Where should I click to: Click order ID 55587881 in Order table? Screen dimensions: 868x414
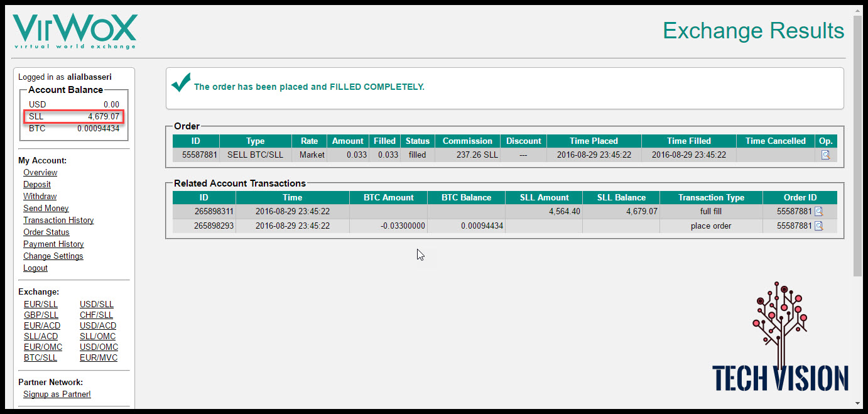200,155
